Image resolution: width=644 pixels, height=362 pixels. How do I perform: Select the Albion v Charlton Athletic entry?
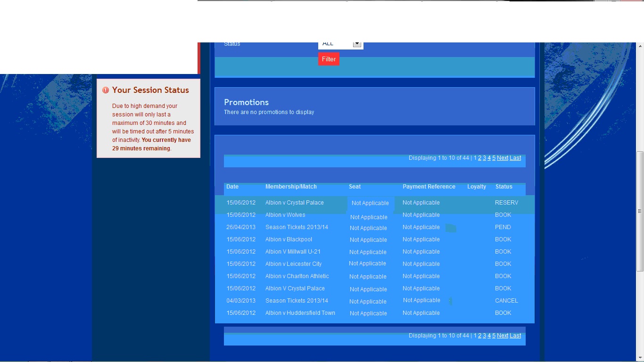click(297, 276)
